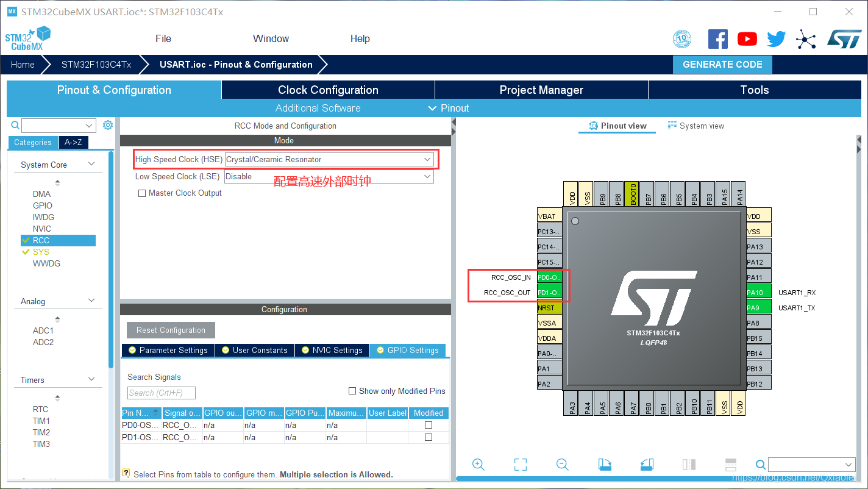Open the User Constants tab
The height and width of the screenshot is (489, 868).
coord(254,350)
